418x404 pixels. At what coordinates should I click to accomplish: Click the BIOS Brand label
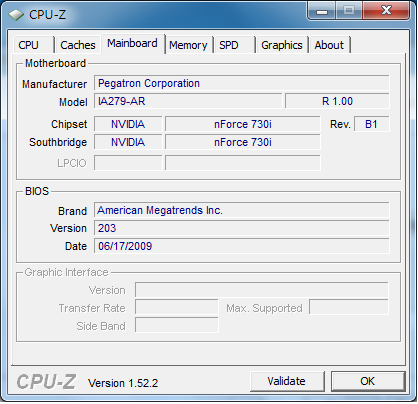[x=72, y=211]
